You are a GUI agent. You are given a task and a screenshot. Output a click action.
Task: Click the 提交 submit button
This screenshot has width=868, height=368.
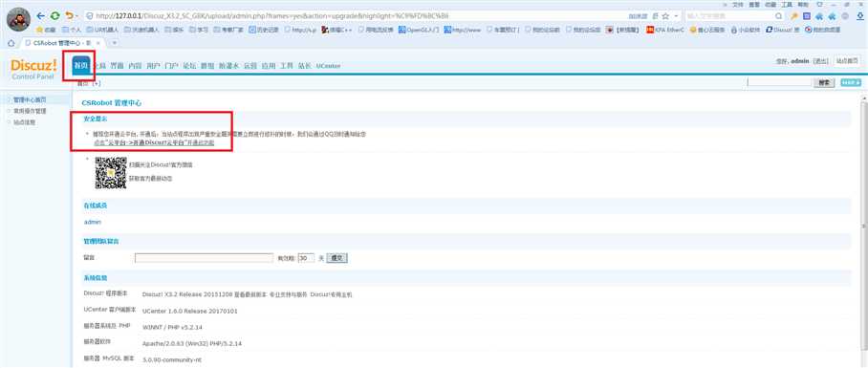pyautogui.click(x=337, y=258)
